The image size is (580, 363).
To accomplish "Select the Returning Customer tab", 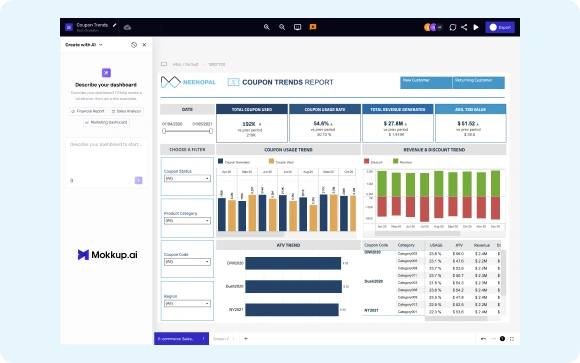I will [479, 83].
